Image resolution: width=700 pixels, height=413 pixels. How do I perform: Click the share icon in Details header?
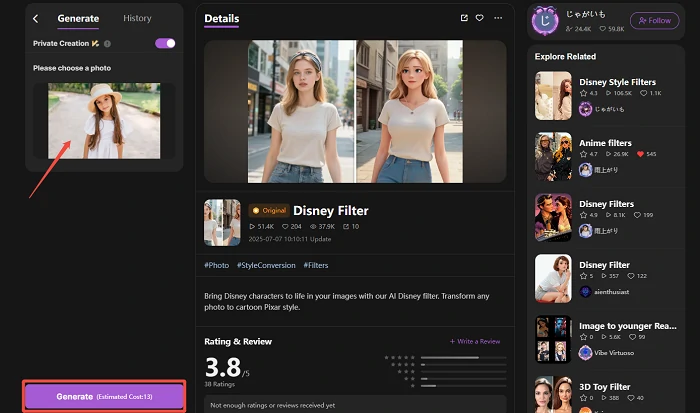(x=464, y=18)
